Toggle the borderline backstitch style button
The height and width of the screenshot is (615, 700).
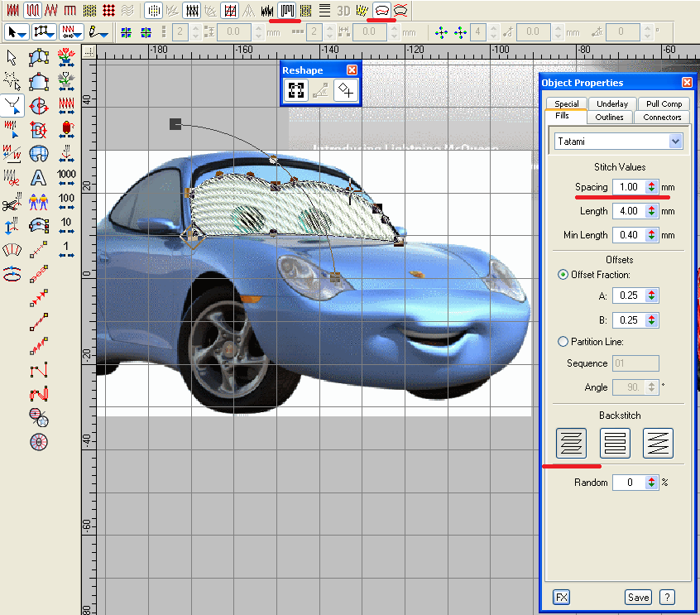(615, 444)
